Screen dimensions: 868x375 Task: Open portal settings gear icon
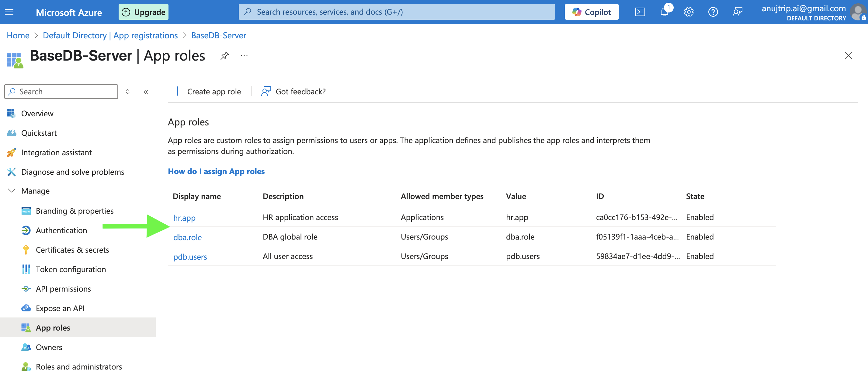pyautogui.click(x=688, y=12)
